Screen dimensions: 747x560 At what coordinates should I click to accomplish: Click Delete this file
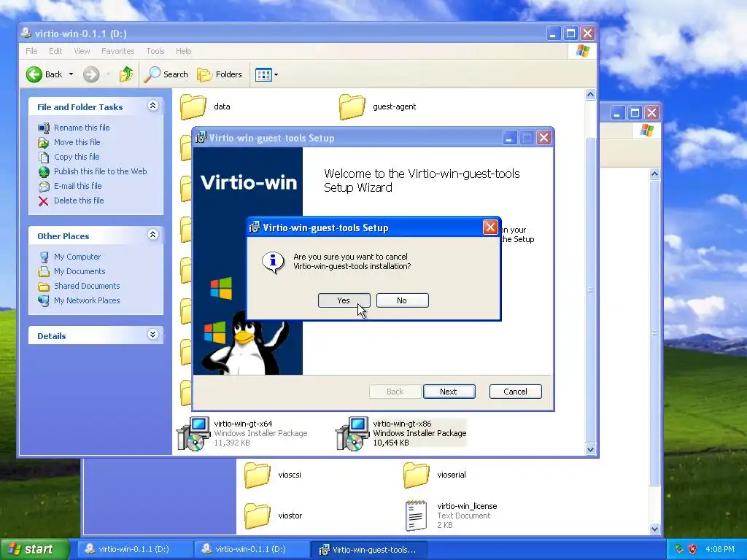tap(79, 201)
